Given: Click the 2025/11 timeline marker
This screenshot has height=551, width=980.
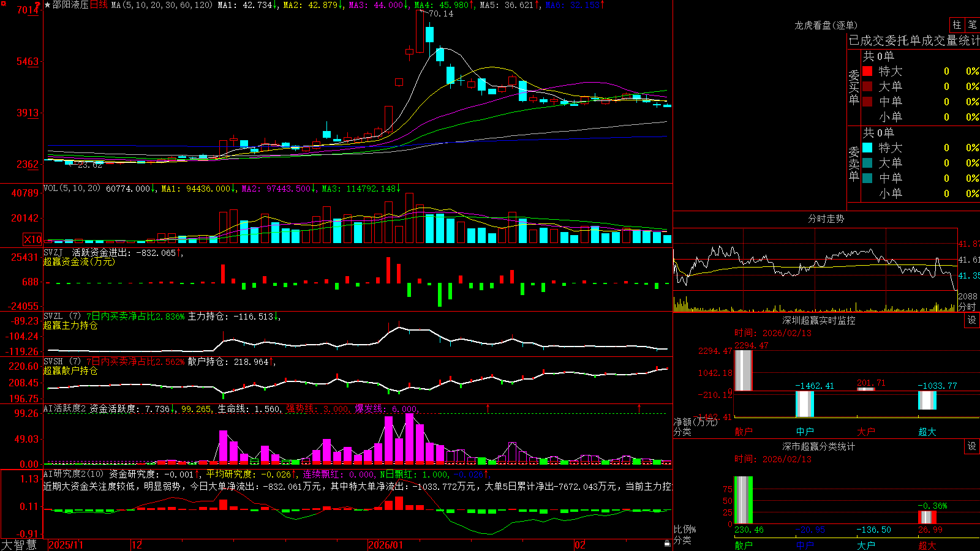Looking at the screenshot, I should 66,544.
